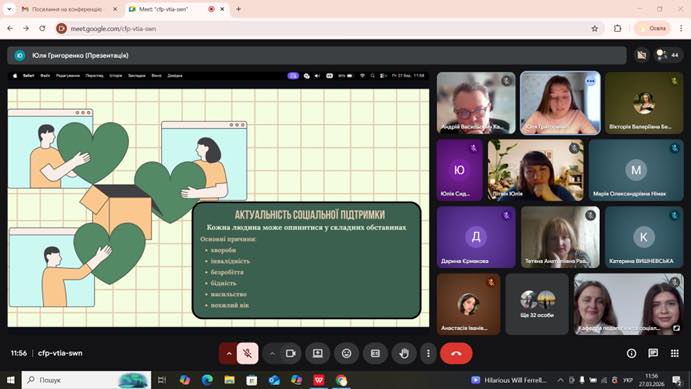The image size is (691, 389).
Task: Select the Юлія Сид... participant tile
Action: coord(459,170)
